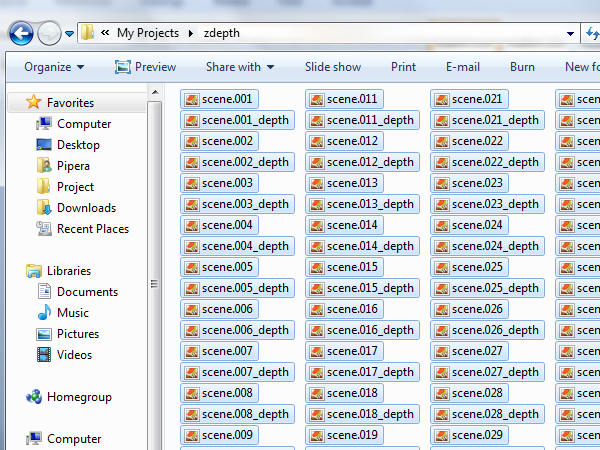Screen dimensions: 600x450
Task: Select file scene.026_depth
Action: point(488,330)
